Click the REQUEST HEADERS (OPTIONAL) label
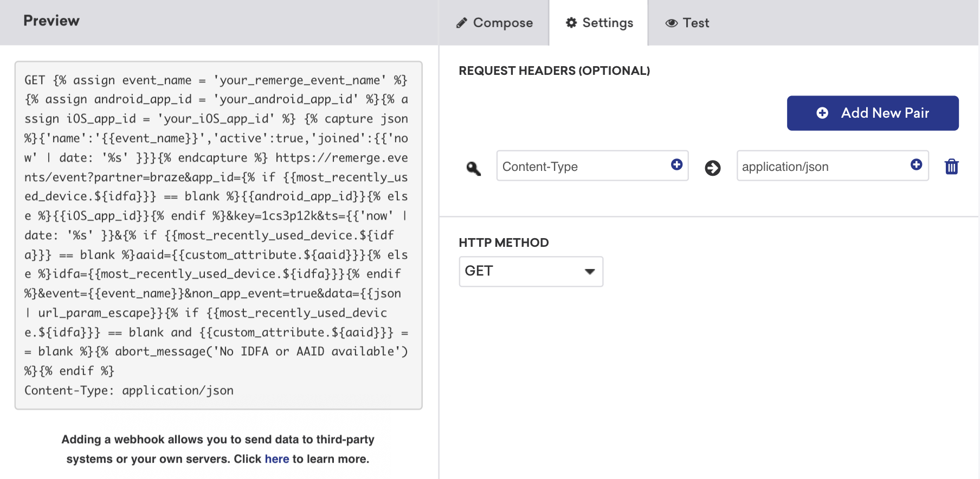Image resolution: width=980 pixels, height=479 pixels. [x=554, y=71]
